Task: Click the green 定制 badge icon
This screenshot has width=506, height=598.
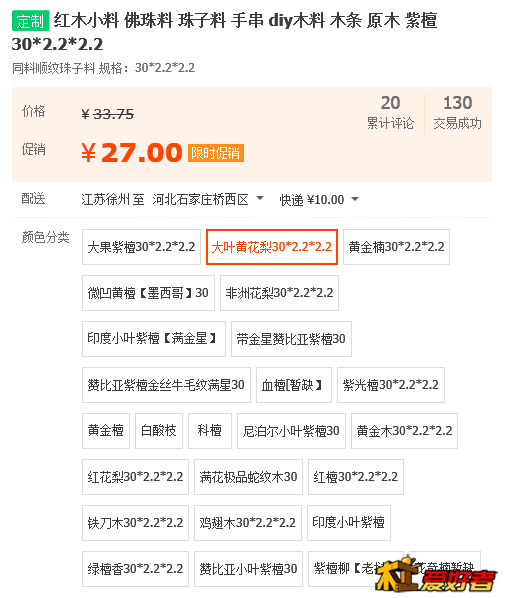Action: (31, 21)
